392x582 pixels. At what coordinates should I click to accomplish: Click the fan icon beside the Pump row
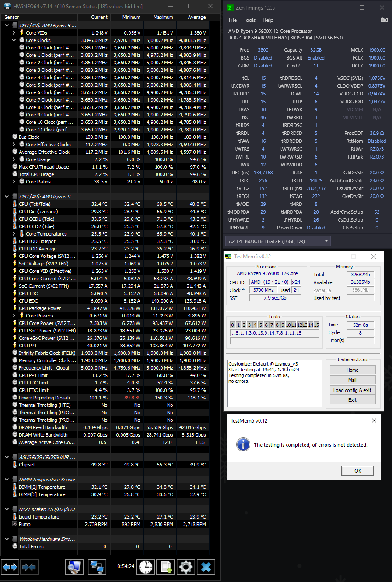point(14,524)
